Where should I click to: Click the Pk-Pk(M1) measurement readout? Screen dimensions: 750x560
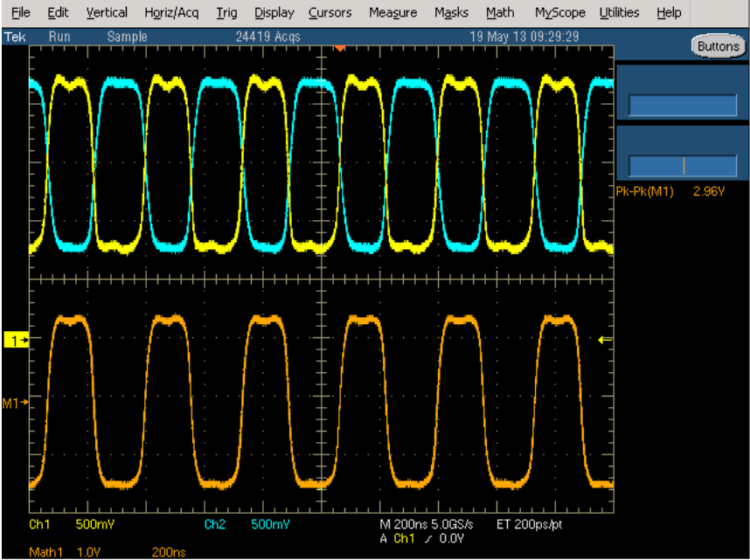click(669, 191)
